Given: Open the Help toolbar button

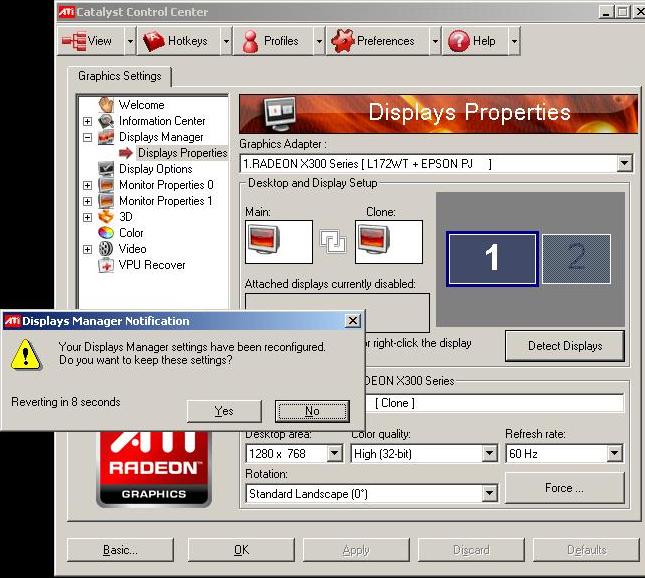Looking at the screenshot, I should pos(475,41).
